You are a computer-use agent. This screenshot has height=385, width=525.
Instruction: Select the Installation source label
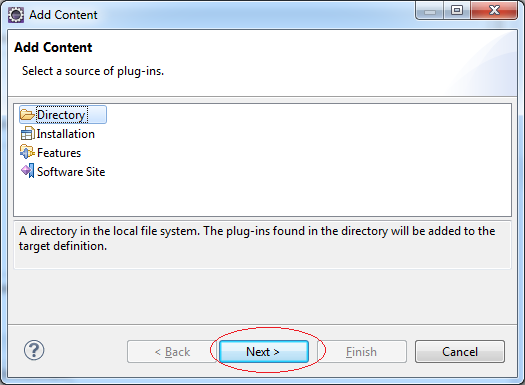66,134
